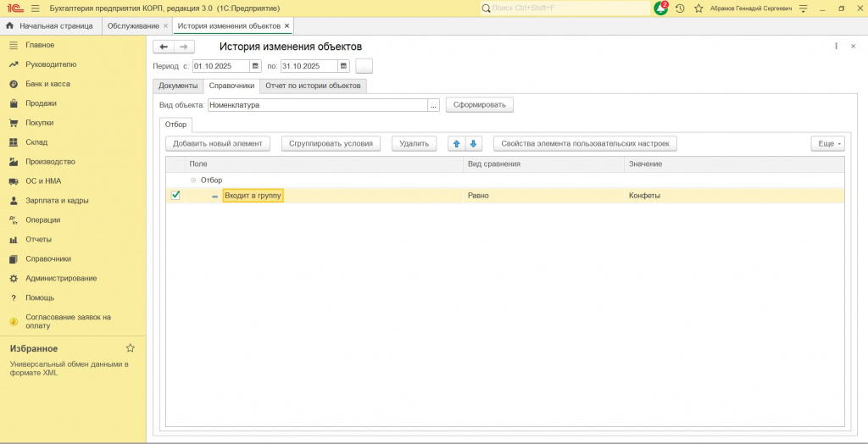Open Универсальный обмен данными в формате XML
Screen dimensions: 868x444
(x=70, y=369)
